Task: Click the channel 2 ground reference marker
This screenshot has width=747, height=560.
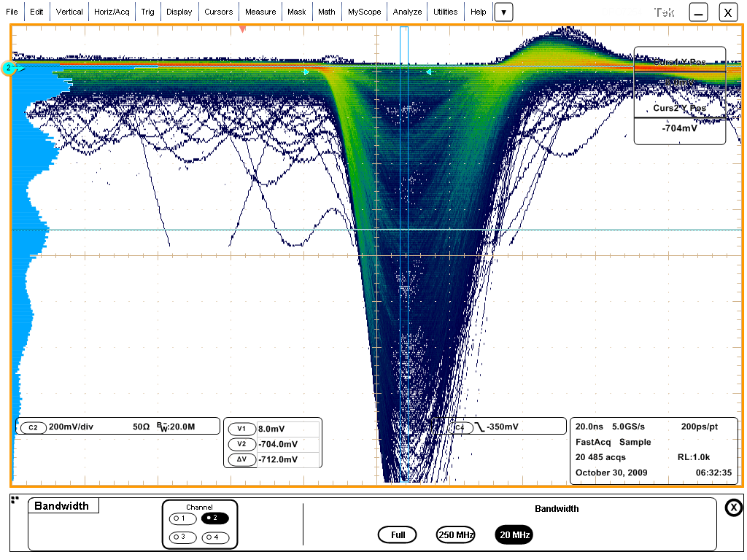Action: click(9, 69)
